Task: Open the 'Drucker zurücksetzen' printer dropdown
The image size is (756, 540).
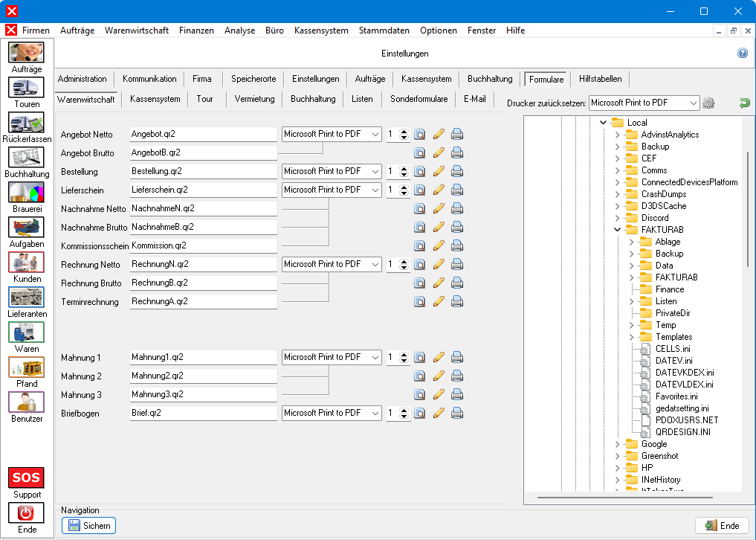Action: tap(693, 103)
